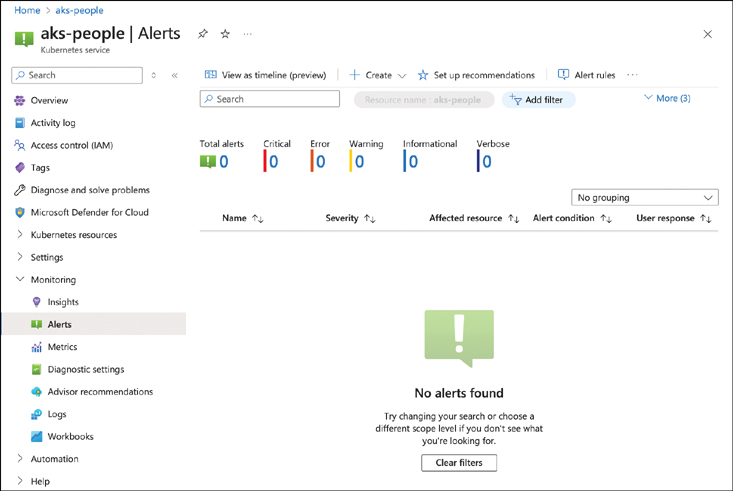Open the Insights monitoring page
Screen dimensions: 733x491
[x=62, y=302]
